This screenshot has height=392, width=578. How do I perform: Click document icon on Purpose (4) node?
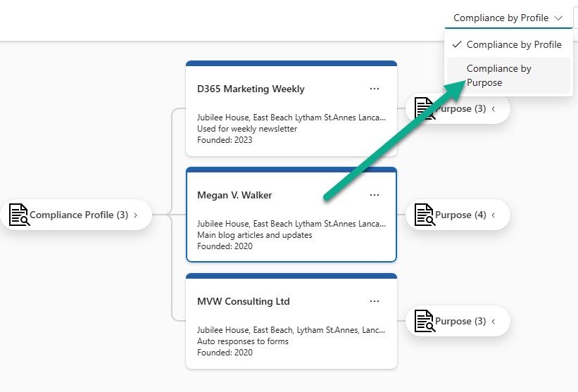tap(424, 215)
